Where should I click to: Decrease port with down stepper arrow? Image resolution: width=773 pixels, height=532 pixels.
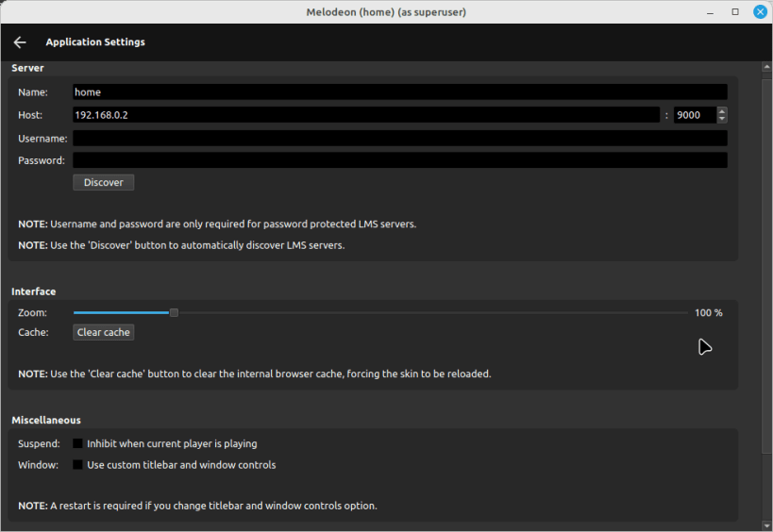(722, 119)
